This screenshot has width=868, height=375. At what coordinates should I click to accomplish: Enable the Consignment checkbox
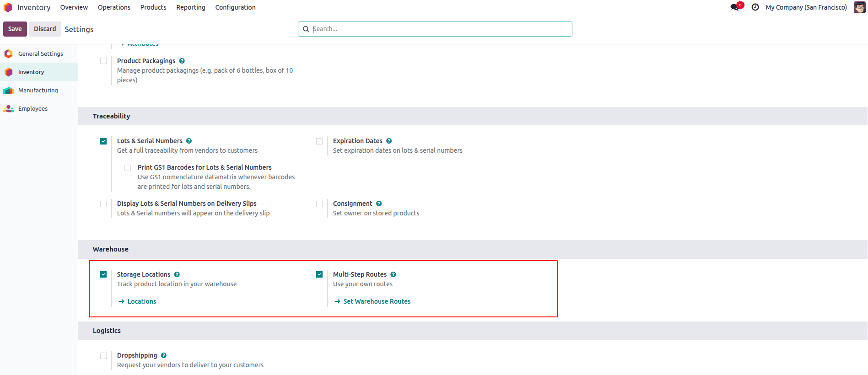[319, 204]
